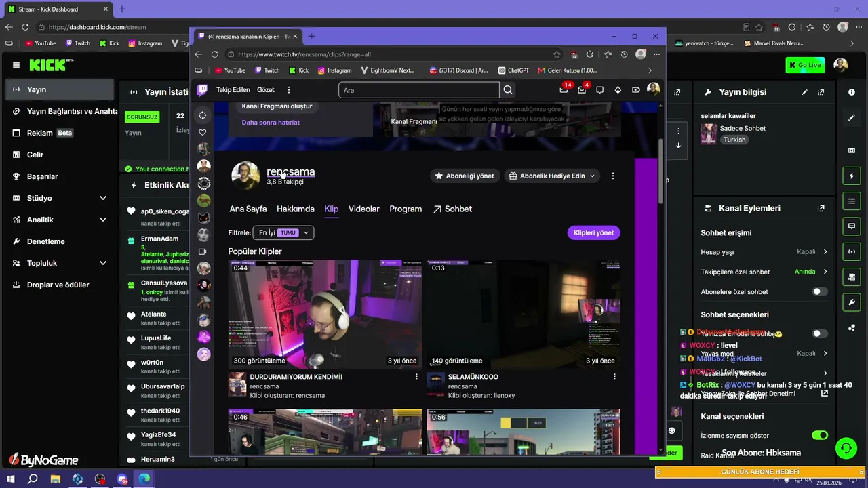Switch to the Videolar tab
868x488 pixels.
[x=364, y=209]
